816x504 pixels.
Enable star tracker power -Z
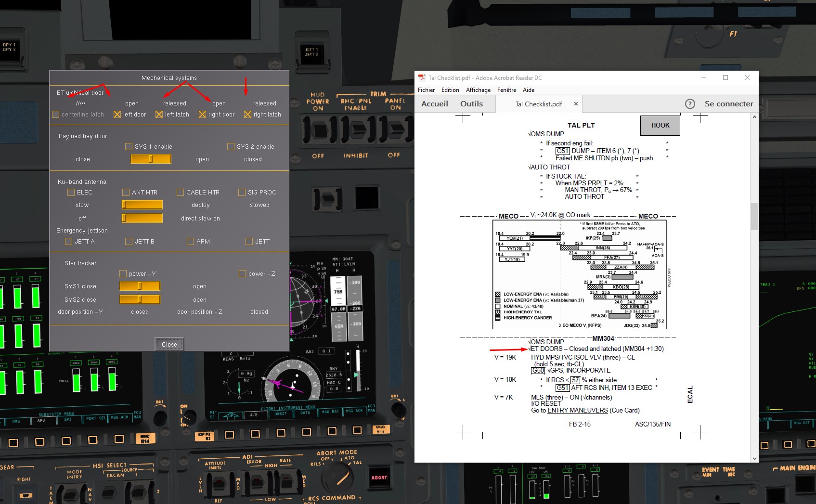[242, 273]
